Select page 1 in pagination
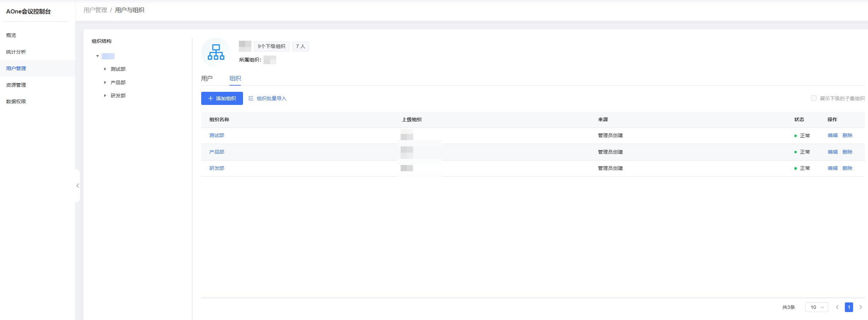This screenshot has width=868, height=320. (x=849, y=307)
